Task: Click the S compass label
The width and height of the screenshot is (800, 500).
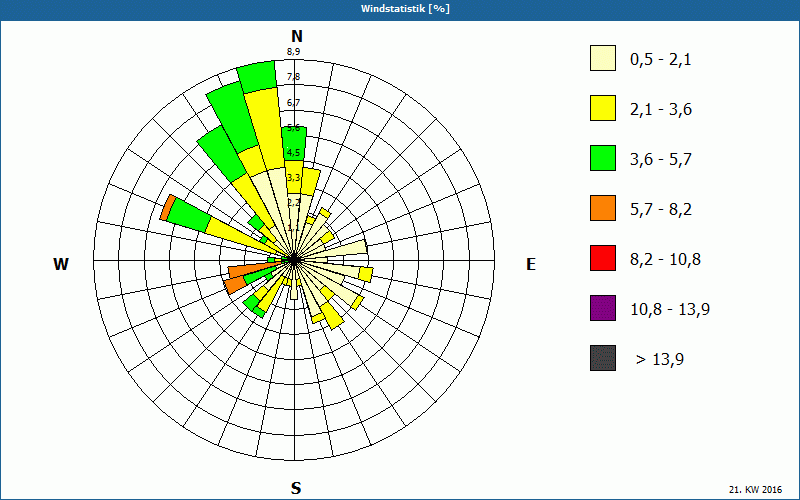Action: click(x=296, y=488)
